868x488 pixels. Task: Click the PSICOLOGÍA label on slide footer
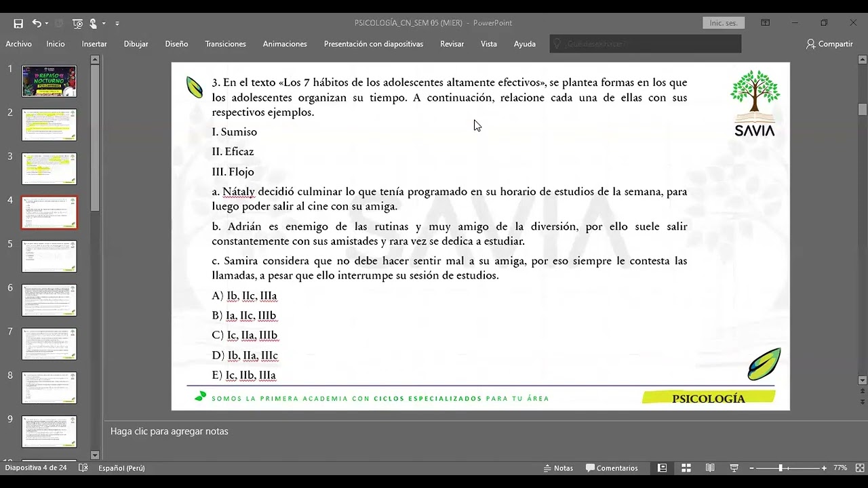pyautogui.click(x=709, y=399)
